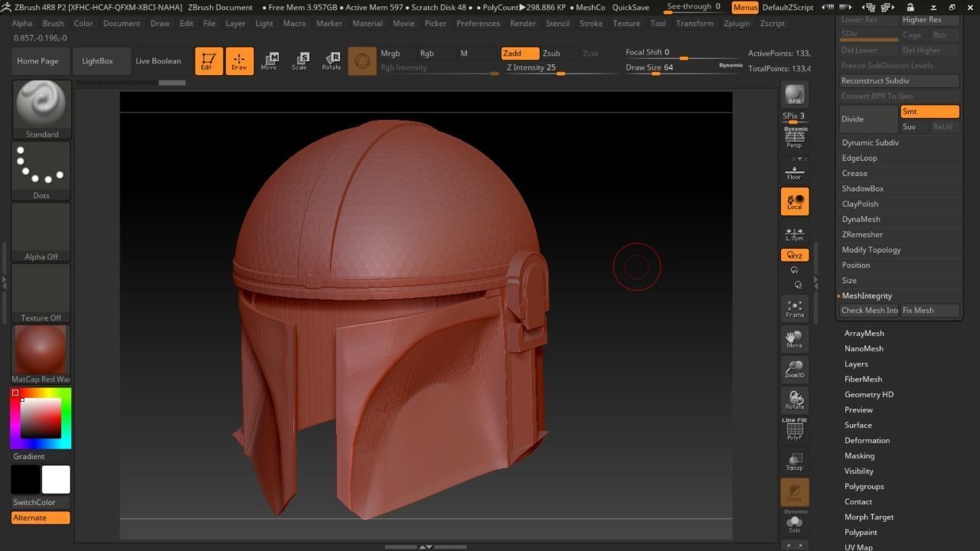The width and height of the screenshot is (980, 551).
Task: Select the Scale transform tool
Action: [x=299, y=61]
